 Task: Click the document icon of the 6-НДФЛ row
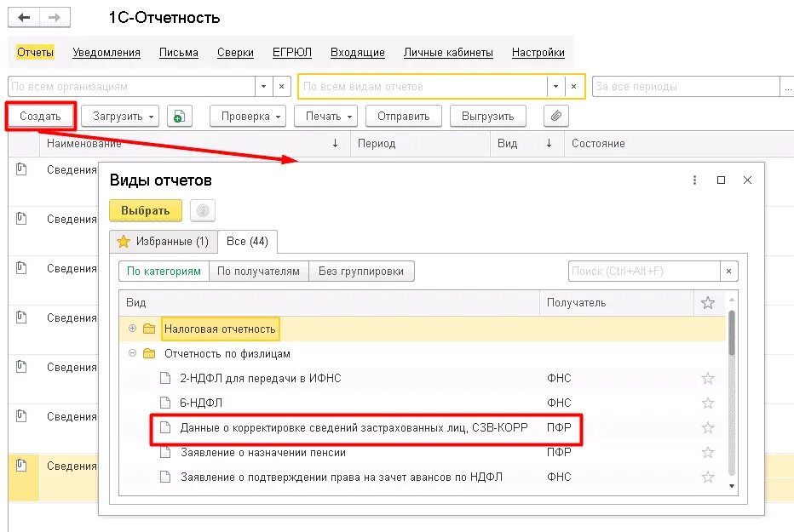coord(165,403)
